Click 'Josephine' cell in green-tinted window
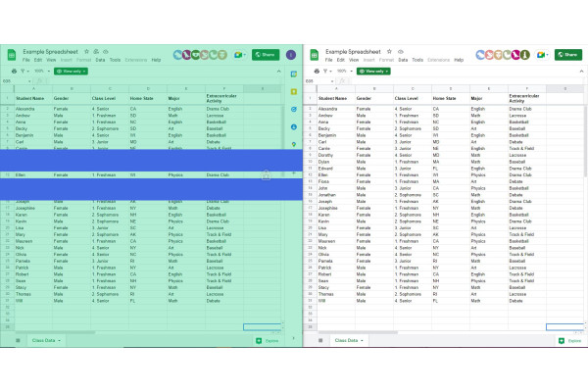Viewport: 588px width, 392px height. 33,208
